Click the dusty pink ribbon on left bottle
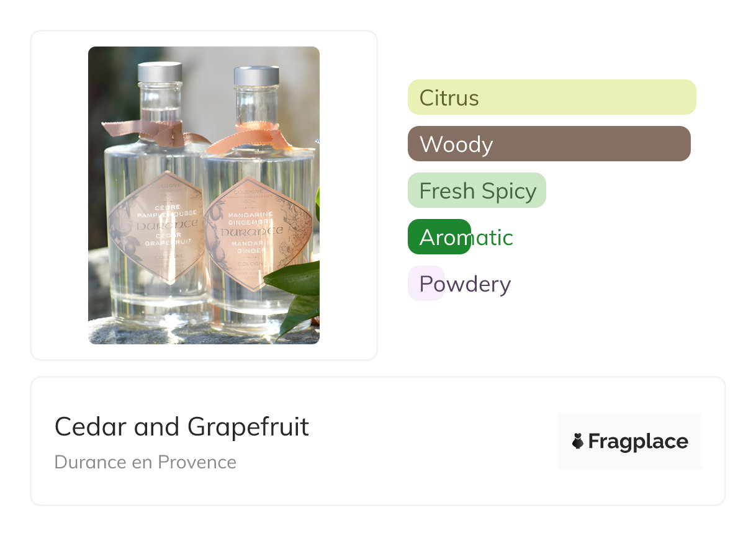 point(149,131)
